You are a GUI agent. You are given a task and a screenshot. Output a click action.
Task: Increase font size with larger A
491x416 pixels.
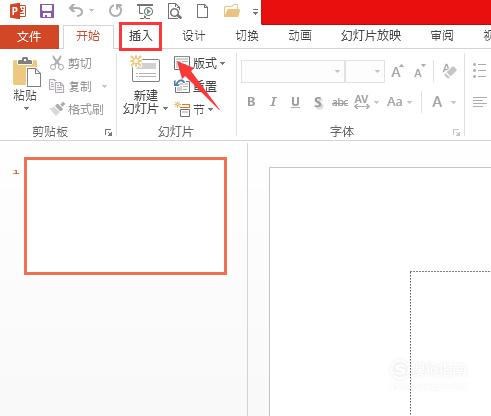[397, 71]
